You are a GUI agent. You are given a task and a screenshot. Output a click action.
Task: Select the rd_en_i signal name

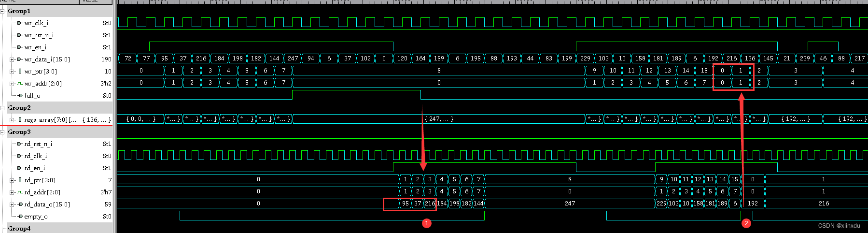click(x=34, y=168)
